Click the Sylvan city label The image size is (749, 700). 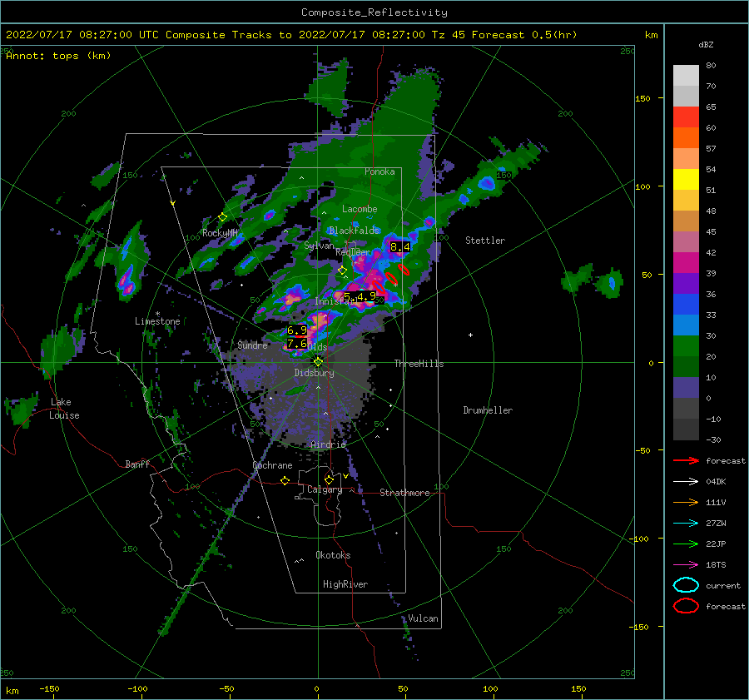(319, 246)
